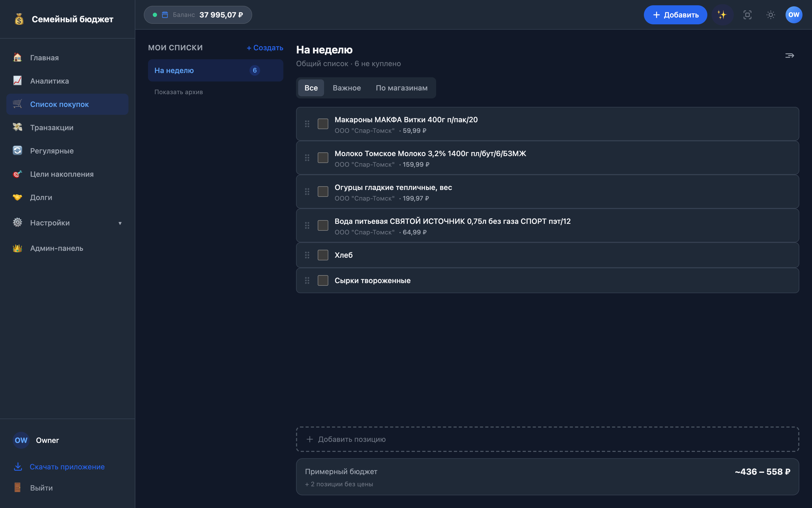This screenshot has height=508, width=812.
Task: Click the green status dot in balance pill
Action: (x=155, y=15)
